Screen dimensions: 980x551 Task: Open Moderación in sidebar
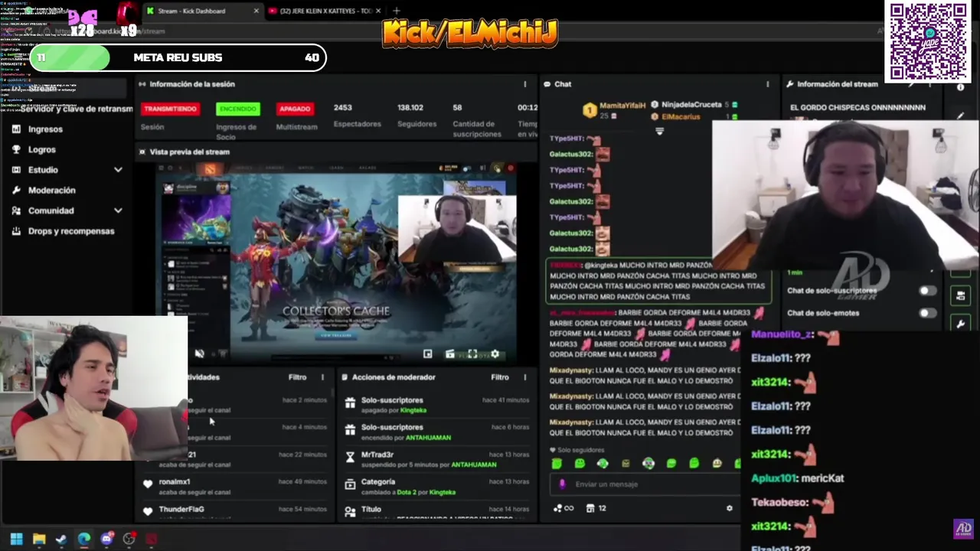(51, 191)
